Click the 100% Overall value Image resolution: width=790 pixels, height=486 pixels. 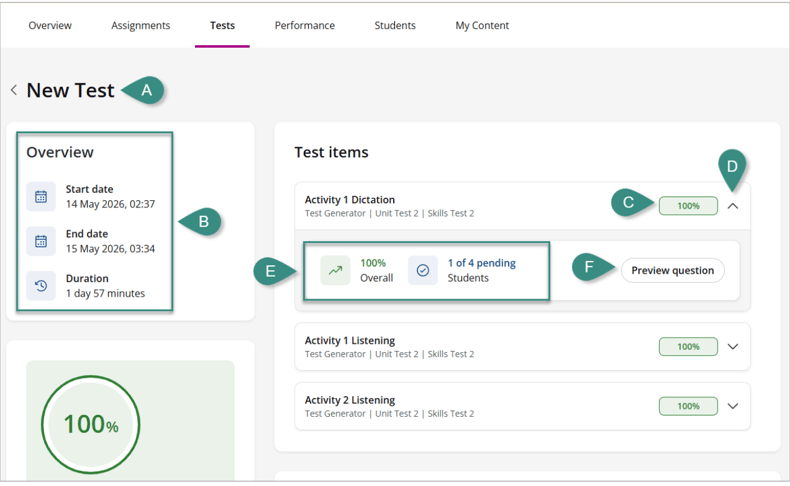(373, 263)
